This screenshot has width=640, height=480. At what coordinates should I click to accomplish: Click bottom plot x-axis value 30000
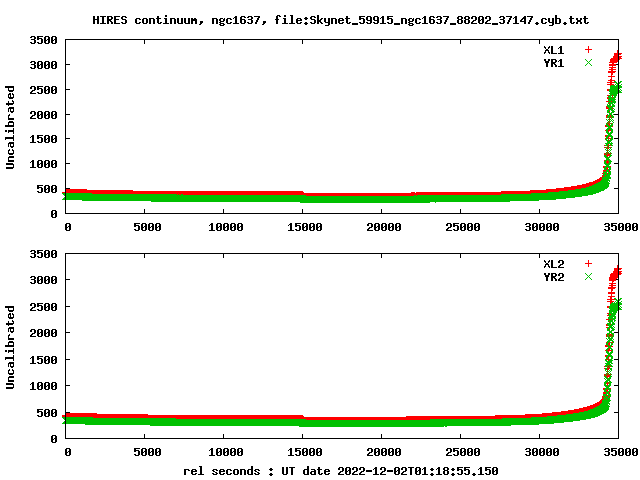[x=542, y=452]
